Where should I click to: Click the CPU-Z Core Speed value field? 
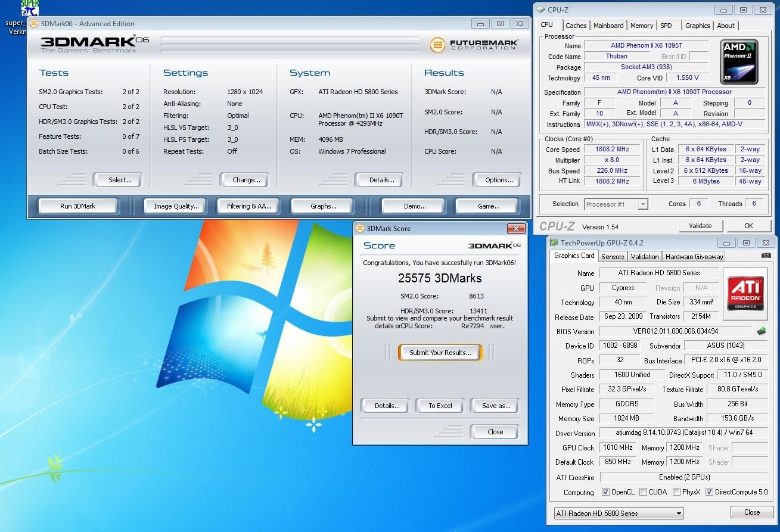(x=612, y=150)
